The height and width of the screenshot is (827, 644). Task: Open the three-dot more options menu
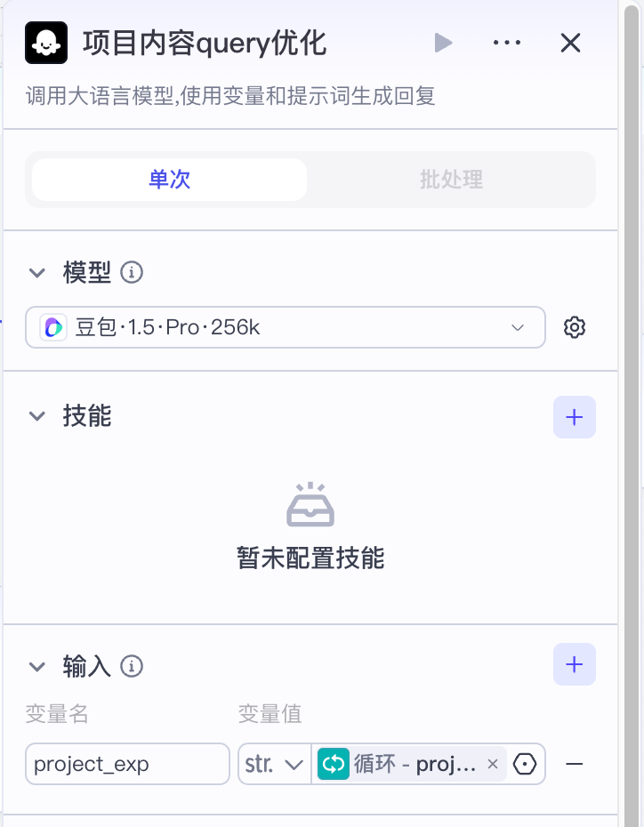click(506, 43)
